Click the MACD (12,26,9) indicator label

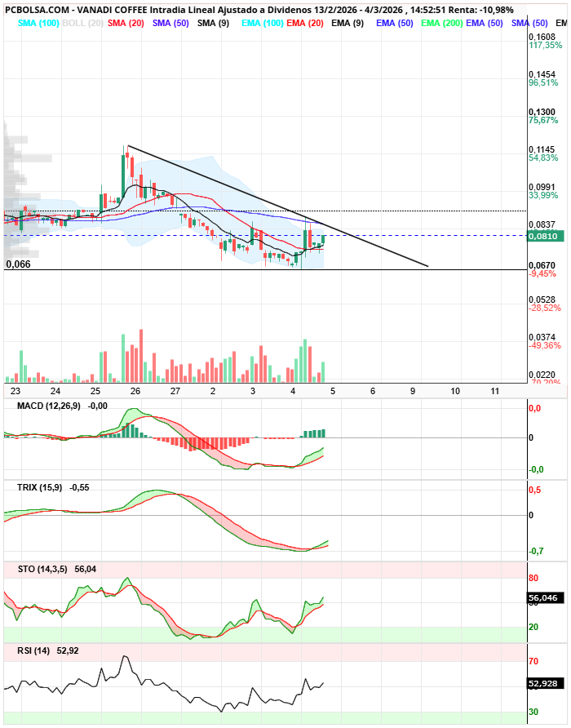tap(48, 406)
